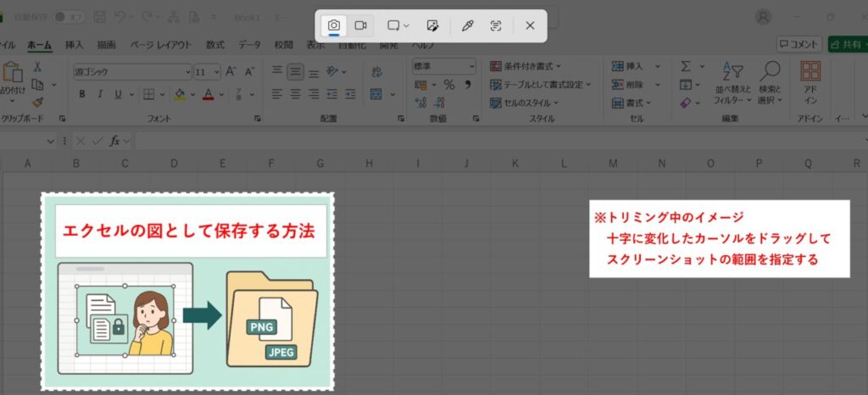Click the increase indent icon
The image size is (868, 395).
pyautogui.click(x=350, y=94)
